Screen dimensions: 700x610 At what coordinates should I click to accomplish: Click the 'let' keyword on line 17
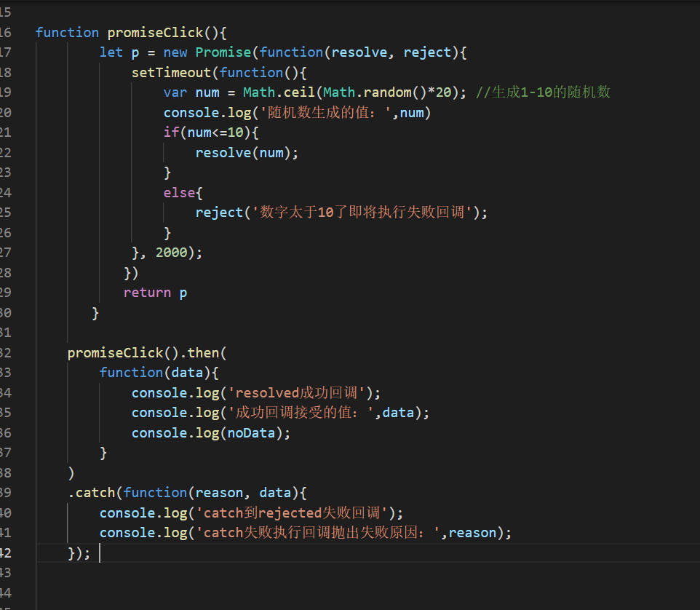111,52
